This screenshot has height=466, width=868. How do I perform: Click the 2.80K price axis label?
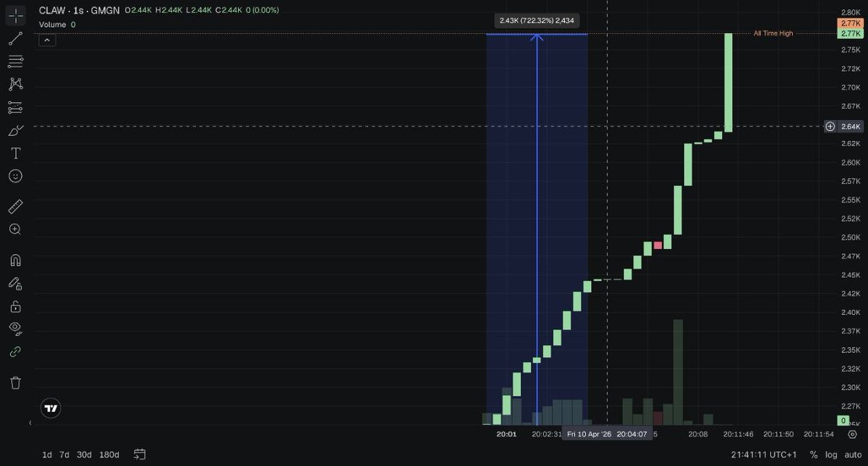[x=851, y=12]
